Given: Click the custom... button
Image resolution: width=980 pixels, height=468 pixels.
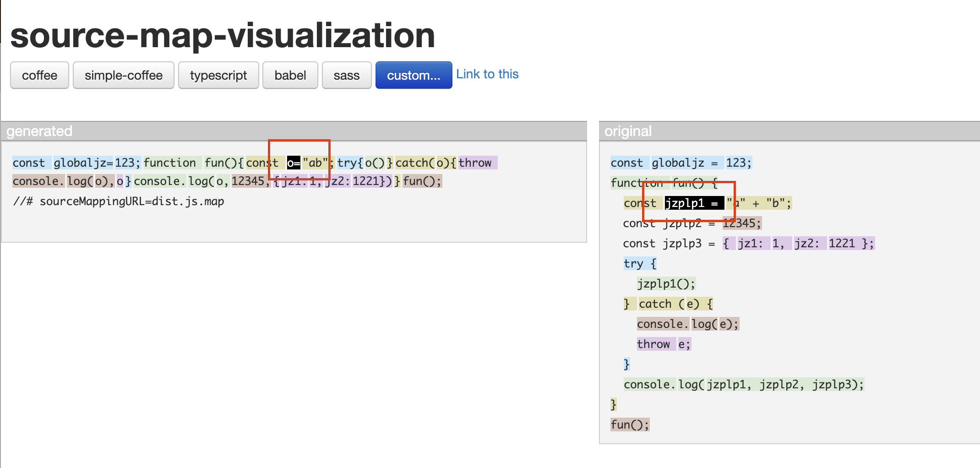Looking at the screenshot, I should click(x=414, y=75).
